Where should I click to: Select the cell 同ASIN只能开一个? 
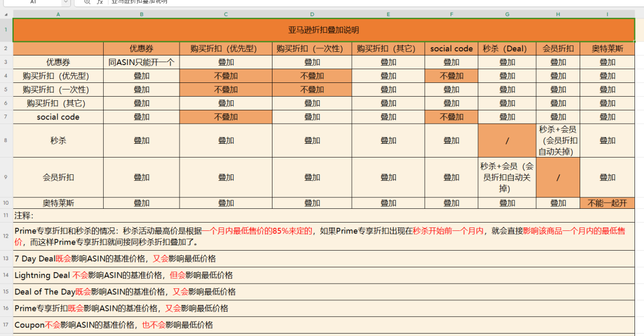(x=141, y=62)
